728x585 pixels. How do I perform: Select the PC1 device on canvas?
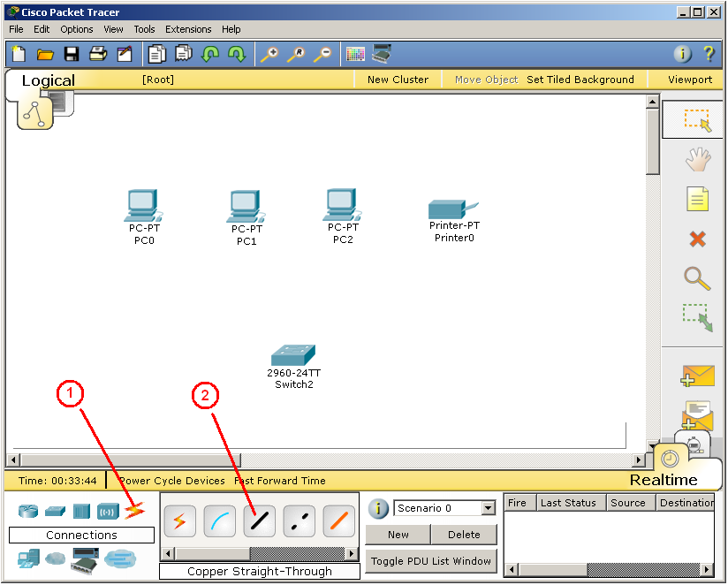coord(246,217)
